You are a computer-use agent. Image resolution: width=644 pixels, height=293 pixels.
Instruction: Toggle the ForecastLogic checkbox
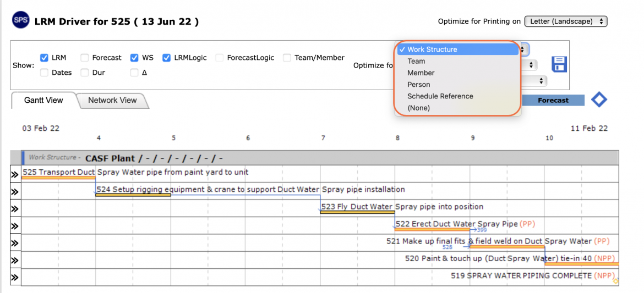pyautogui.click(x=219, y=58)
